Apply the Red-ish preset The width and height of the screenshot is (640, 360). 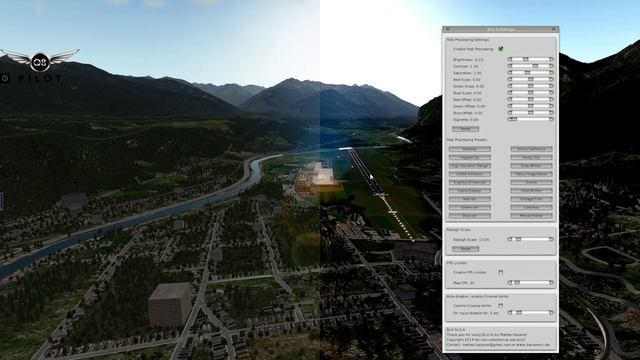pyautogui.click(x=470, y=199)
